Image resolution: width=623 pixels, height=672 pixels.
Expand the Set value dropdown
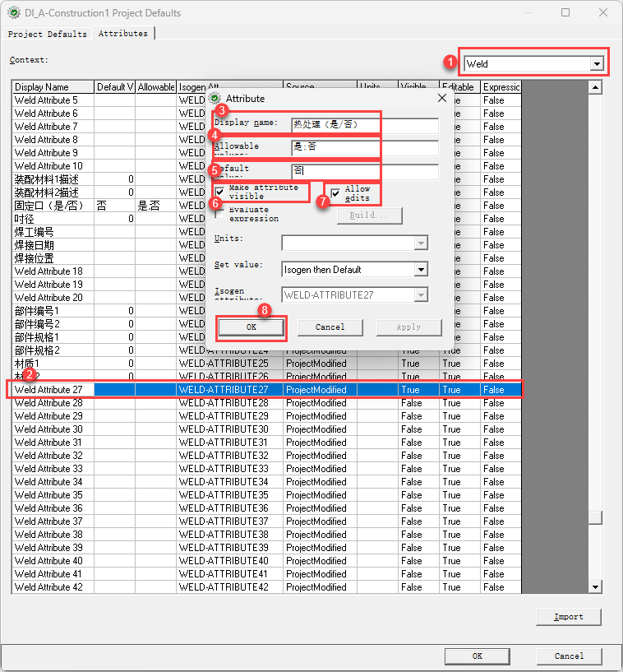pos(421,270)
